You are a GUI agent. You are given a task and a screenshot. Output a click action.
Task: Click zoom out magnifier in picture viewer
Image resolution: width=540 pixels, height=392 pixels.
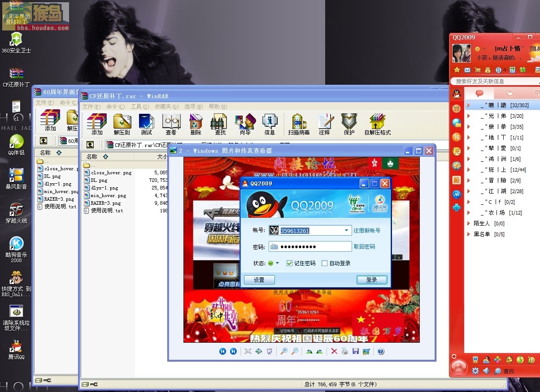pyautogui.click(x=295, y=352)
